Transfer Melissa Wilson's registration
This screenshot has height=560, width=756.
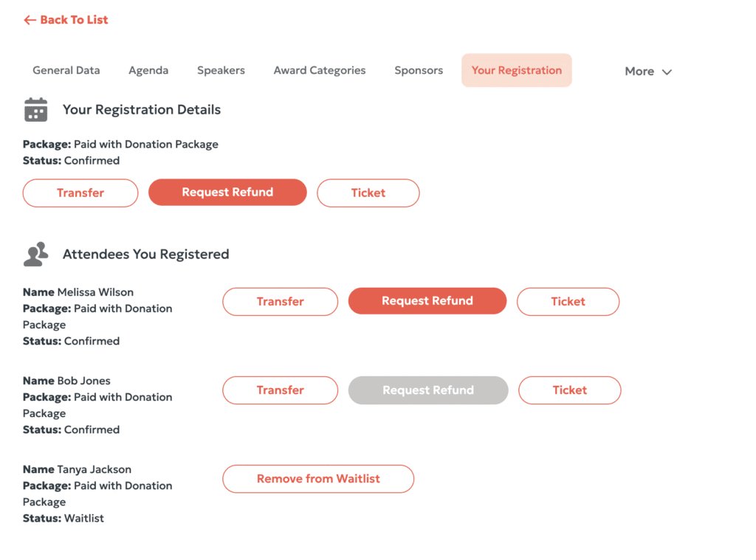(280, 302)
